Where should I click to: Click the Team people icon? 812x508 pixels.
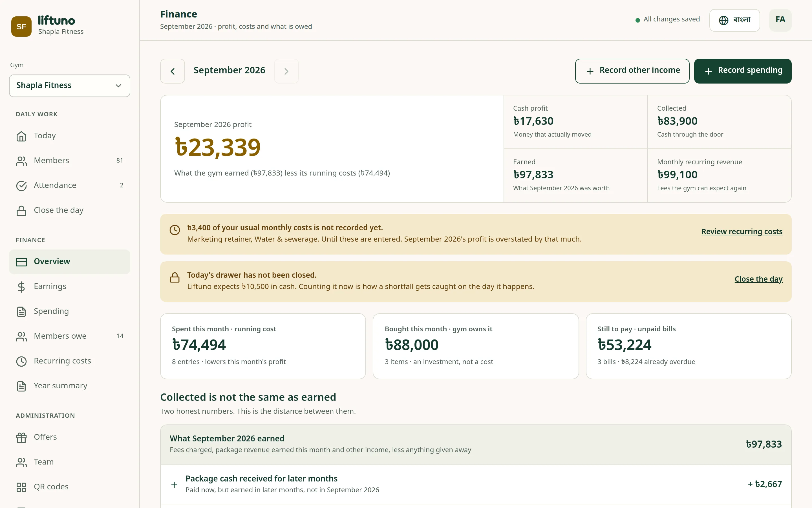coord(21,462)
